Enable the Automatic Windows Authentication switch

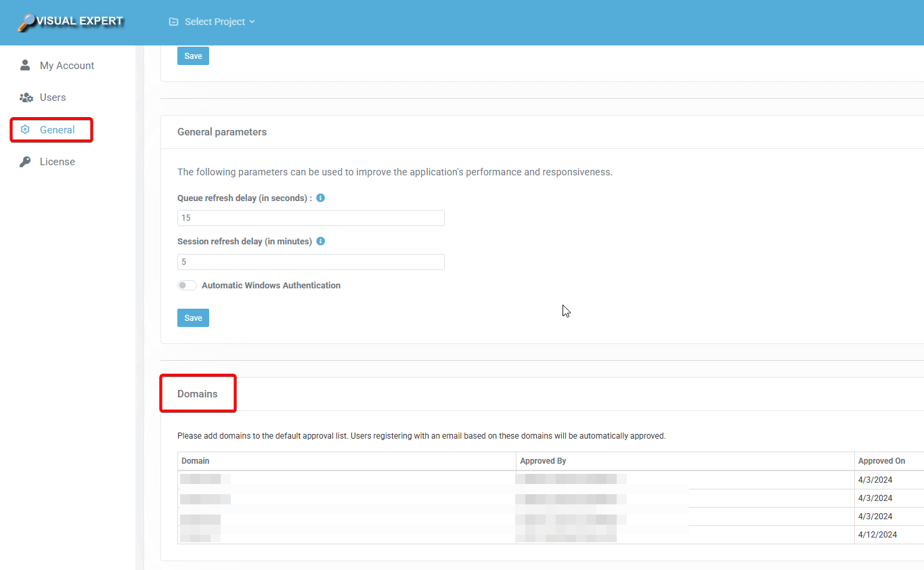click(187, 286)
